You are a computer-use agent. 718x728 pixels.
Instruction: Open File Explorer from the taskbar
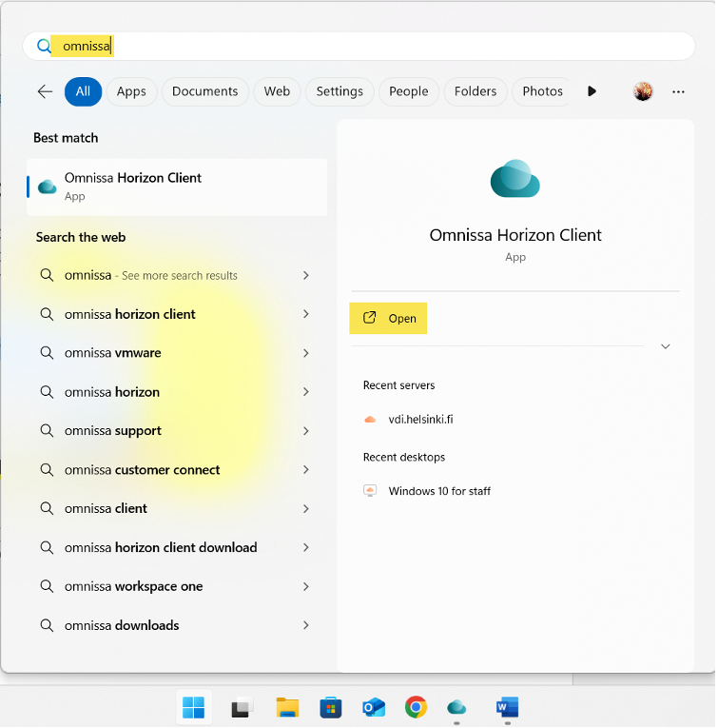tap(287, 708)
